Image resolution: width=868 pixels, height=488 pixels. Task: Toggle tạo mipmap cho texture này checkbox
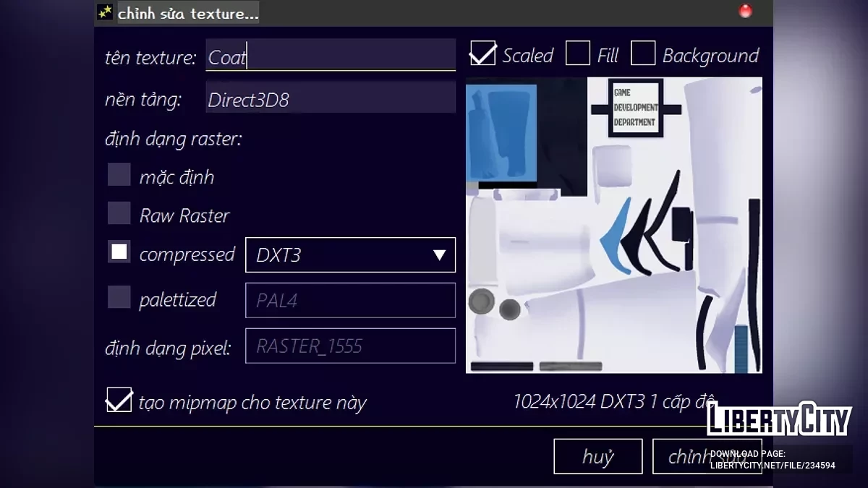(x=119, y=400)
